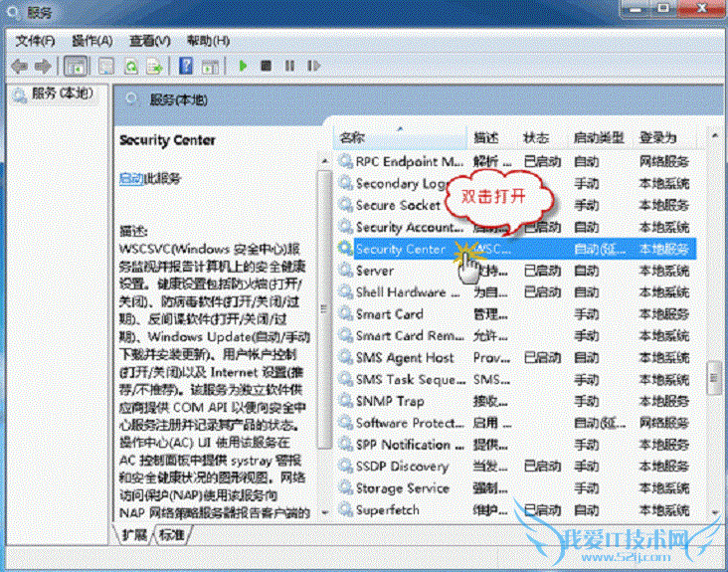The image size is (728, 572).
Task: Select the SMS Task Sequence service
Action: click(410, 379)
